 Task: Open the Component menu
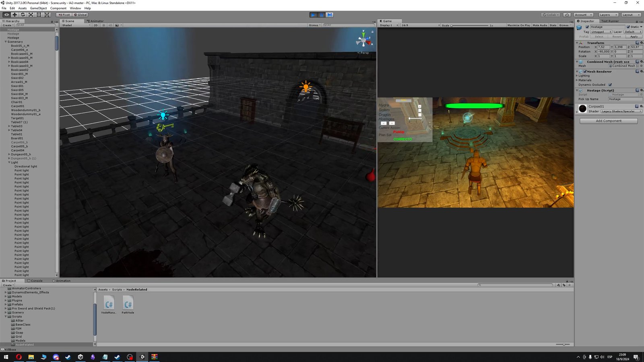pyautogui.click(x=58, y=8)
